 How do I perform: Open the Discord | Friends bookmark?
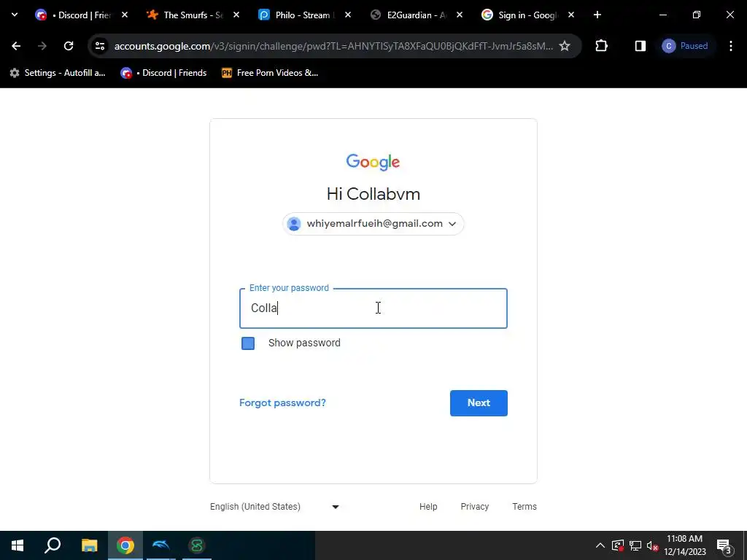[164, 73]
